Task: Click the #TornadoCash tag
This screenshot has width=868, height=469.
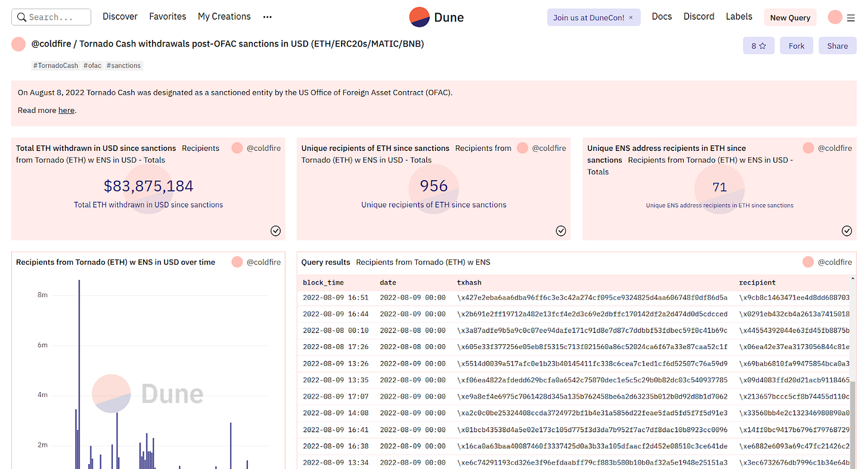Action: coord(56,66)
